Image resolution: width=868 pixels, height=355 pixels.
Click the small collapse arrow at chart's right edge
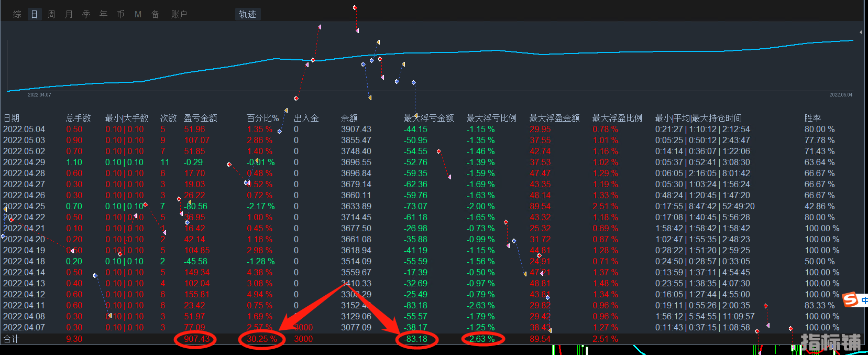(861, 33)
